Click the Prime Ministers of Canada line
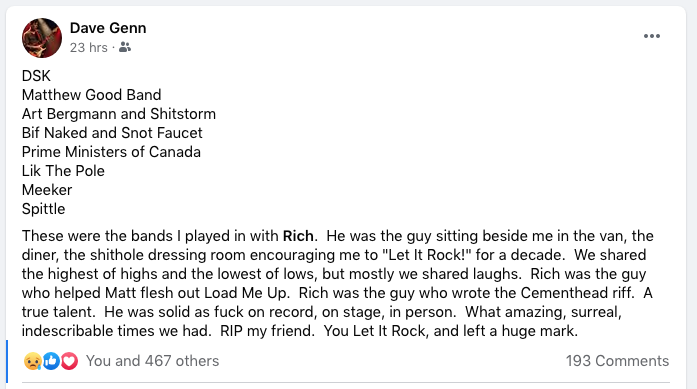Image resolution: width=697 pixels, height=389 pixels. (x=111, y=152)
